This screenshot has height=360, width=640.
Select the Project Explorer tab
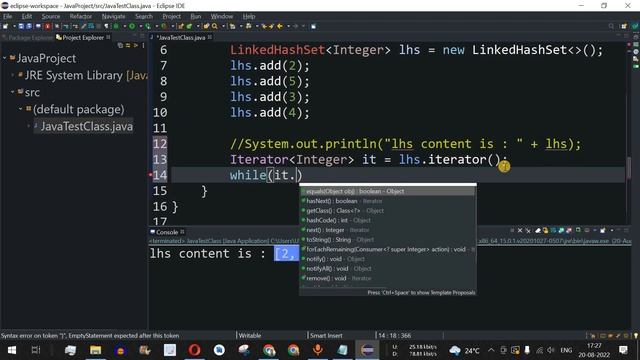[83, 38]
